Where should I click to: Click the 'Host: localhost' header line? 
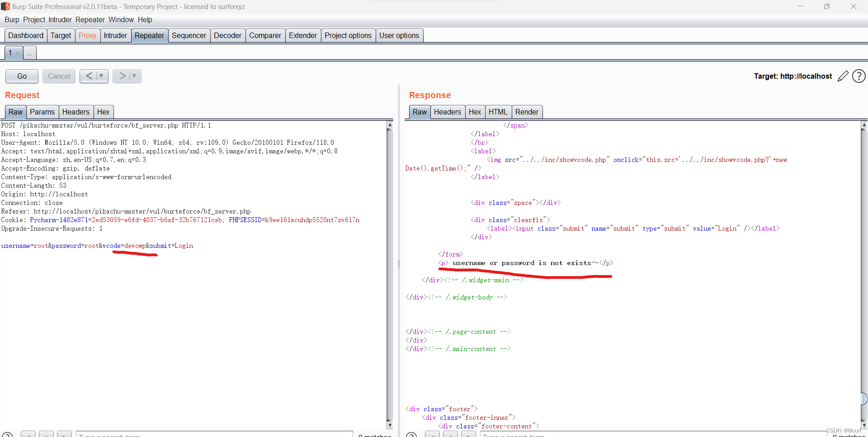[28, 134]
